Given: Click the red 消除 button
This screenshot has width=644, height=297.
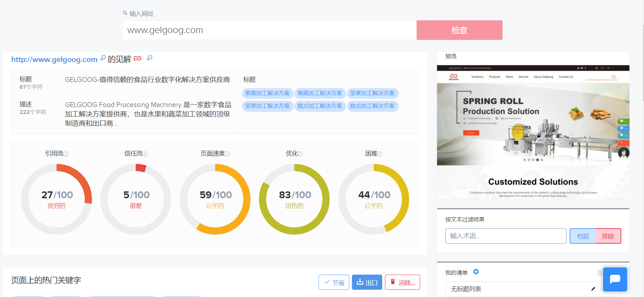Looking at the screenshot, I should pyautogui.click(x=402, y=282).
